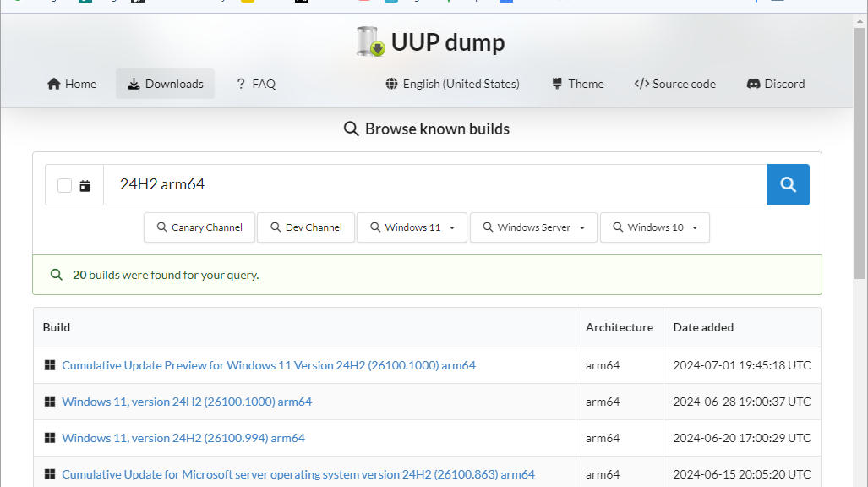The image size is (868, 487).
Task: Click the globe language icon
Action: coord(391,84)
